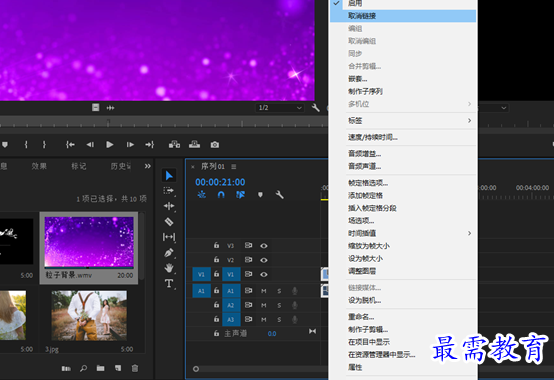
Task: Select the Track Select Forward tool
Action: click(x=169, y=191)
